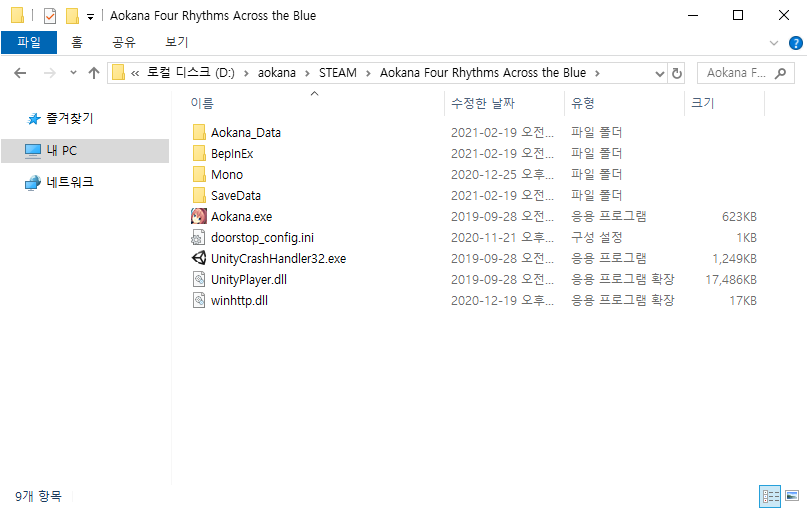Navigate to the aokana breadcrumb
Screen dimensions: 808x509
[277, 73]
